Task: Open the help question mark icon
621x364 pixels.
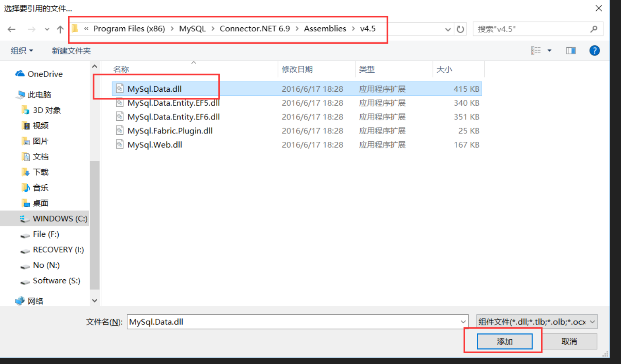Action: pos(594,50)
